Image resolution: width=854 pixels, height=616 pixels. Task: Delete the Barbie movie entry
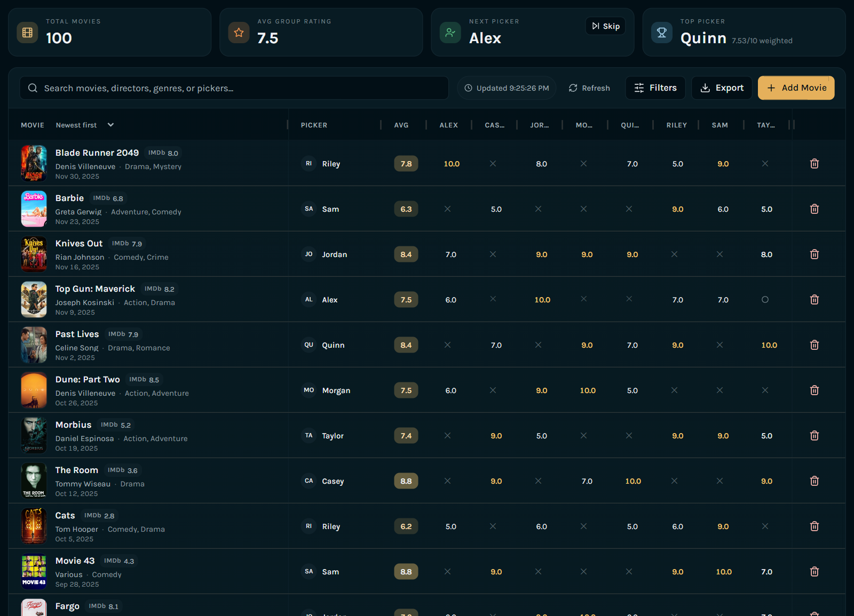click(814, 209)
